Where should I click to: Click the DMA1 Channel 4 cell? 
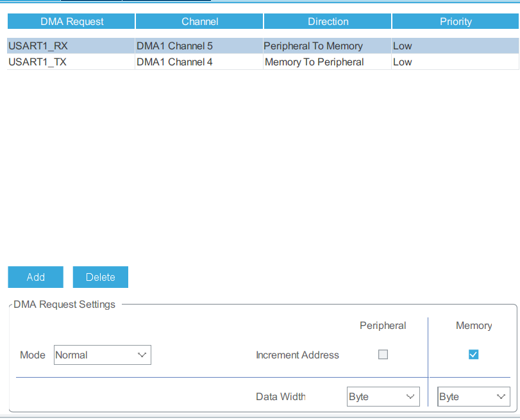click(174, 62)
